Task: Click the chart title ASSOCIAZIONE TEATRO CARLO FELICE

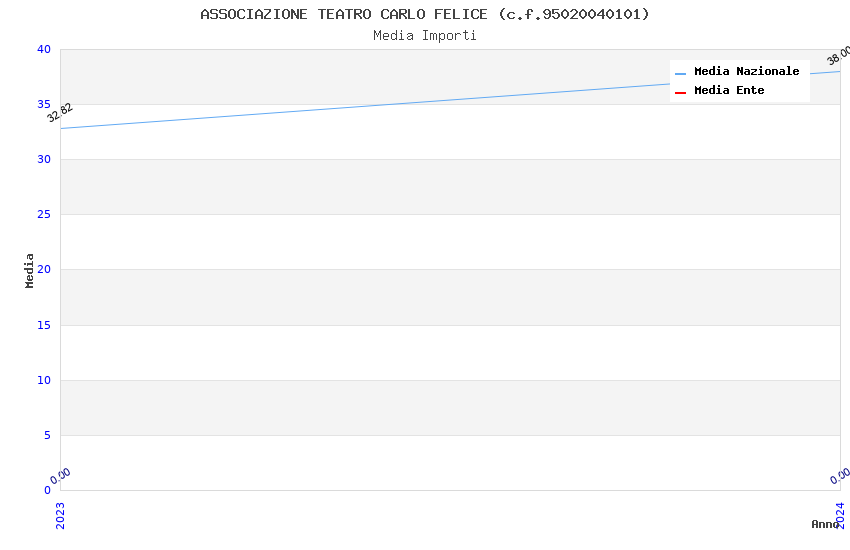Action: (x=425, y=14)
